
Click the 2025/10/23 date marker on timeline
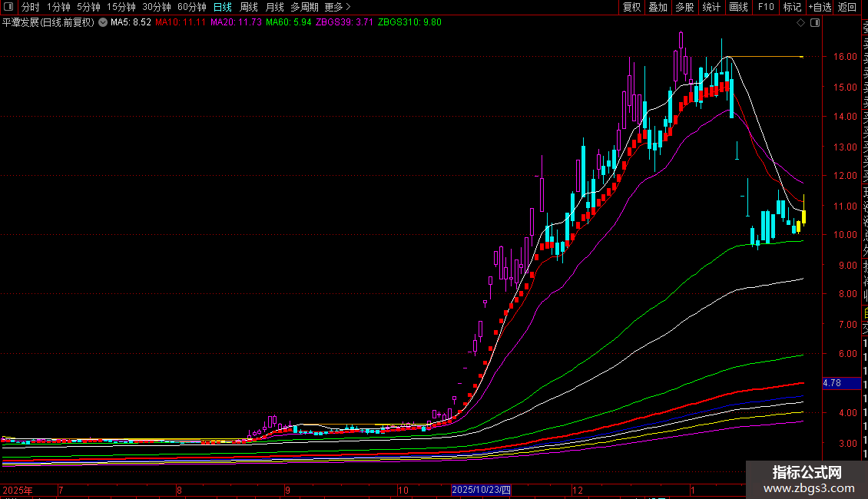click(482, 490)
